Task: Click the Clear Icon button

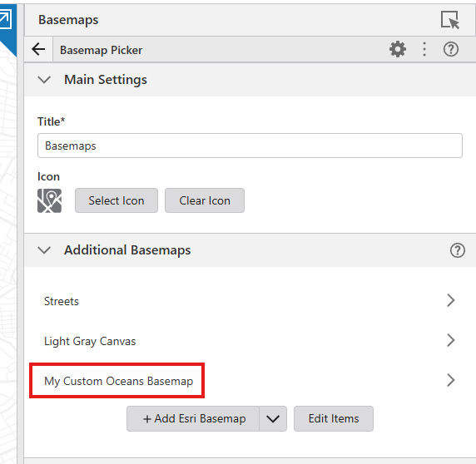Action: (x=205, y=200)
